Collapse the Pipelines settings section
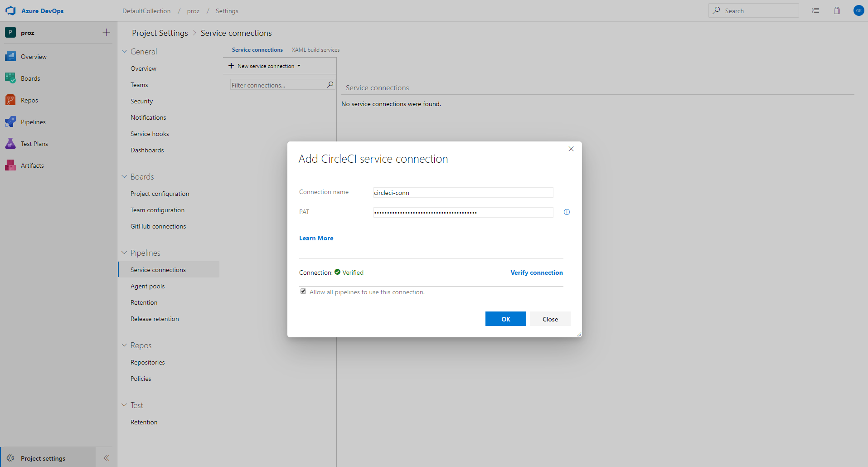Image resolution: width=868 pixels, height=467 pixels. coord(124,253)
